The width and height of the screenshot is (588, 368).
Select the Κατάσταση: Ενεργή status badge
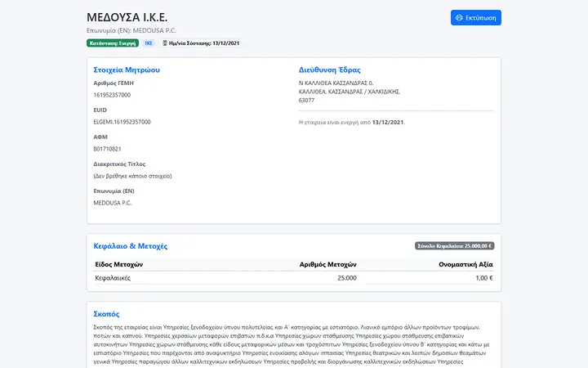click(x=113, y=43)
